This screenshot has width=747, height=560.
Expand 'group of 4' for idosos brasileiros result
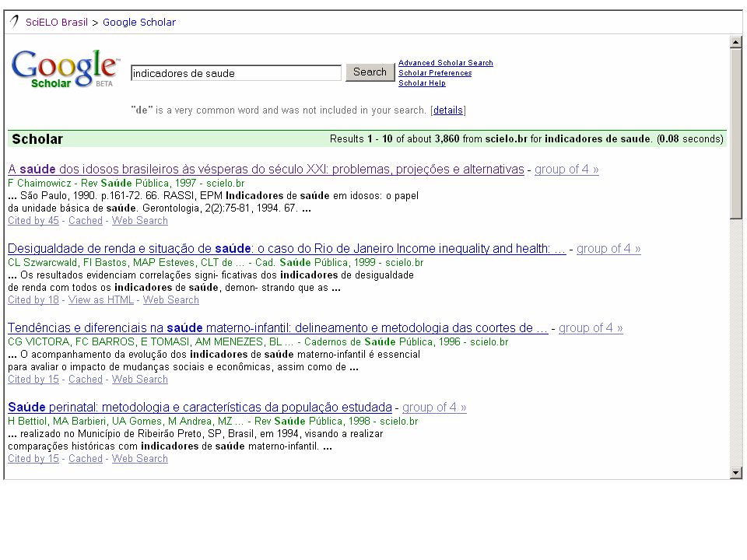(566, 169)
